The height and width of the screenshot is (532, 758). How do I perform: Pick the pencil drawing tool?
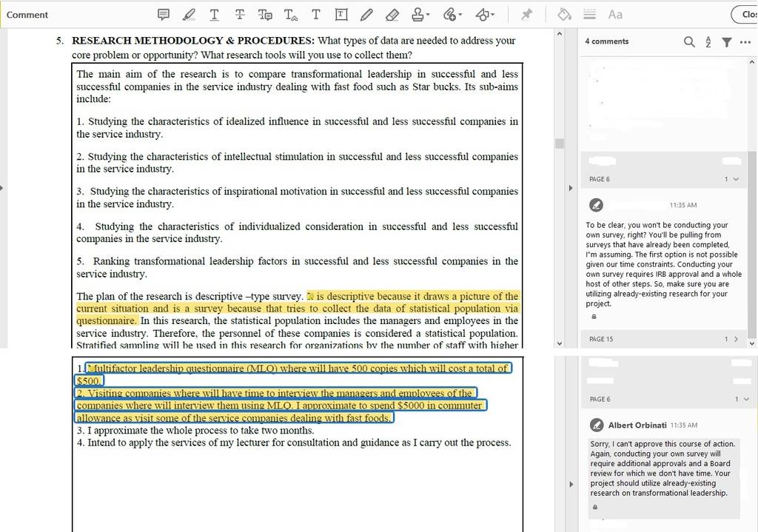(x=366, y=15)
